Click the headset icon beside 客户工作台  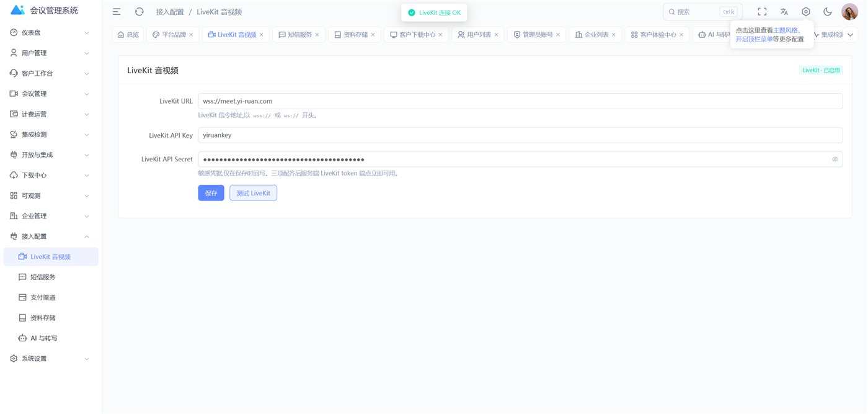coord(14,73)
